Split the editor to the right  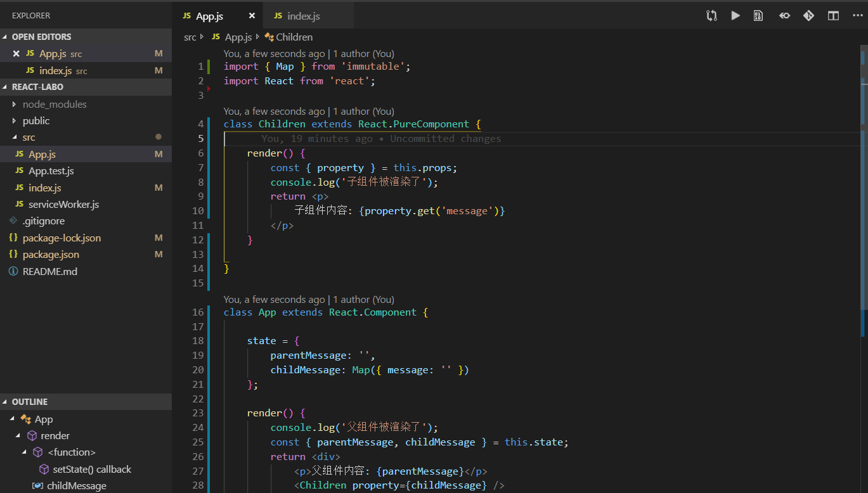point(833,16)
